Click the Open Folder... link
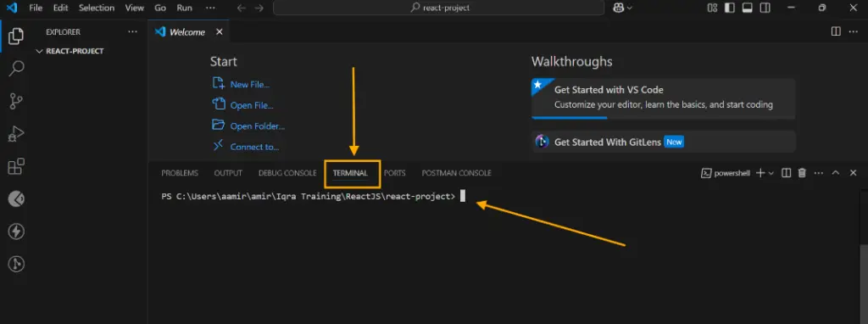The width and height of the screenshot is (868, 324). 258,126
